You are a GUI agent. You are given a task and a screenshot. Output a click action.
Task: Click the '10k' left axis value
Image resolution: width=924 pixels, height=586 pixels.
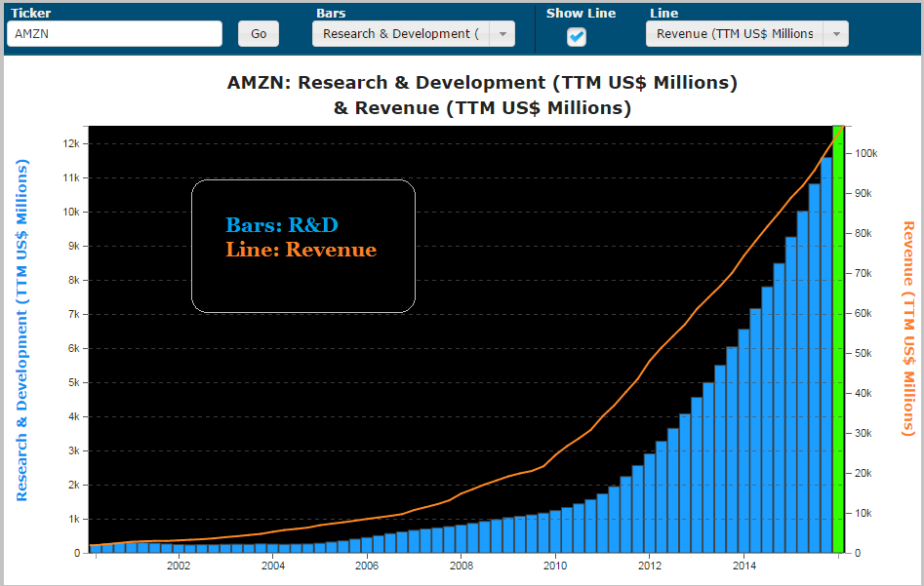point(70,212)
